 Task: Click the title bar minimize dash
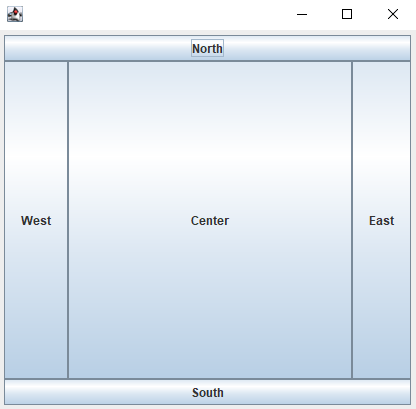pos(302,14)
